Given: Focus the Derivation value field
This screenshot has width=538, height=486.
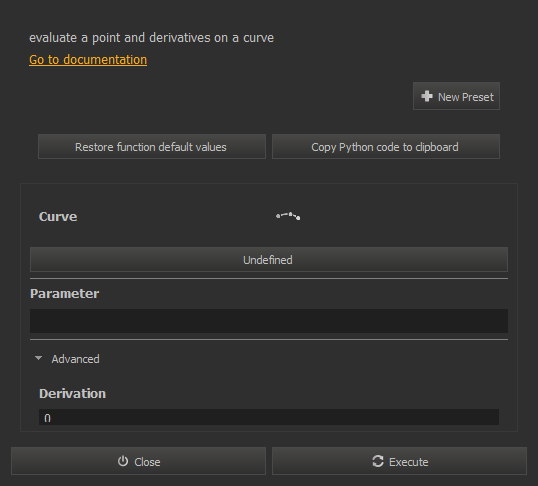Looking at the screenshot, I should pyautogui.click(x=269, y=417).
